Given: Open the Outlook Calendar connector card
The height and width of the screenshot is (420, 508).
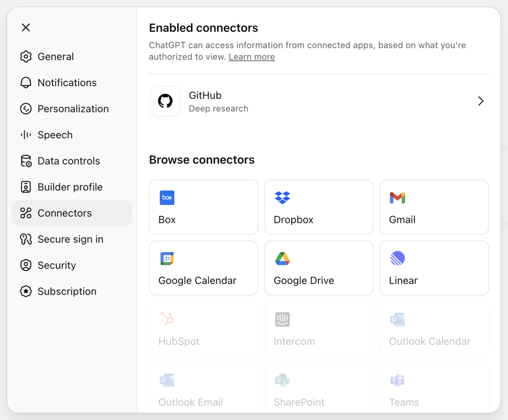Looking at the screenshot, I should 434,329.
